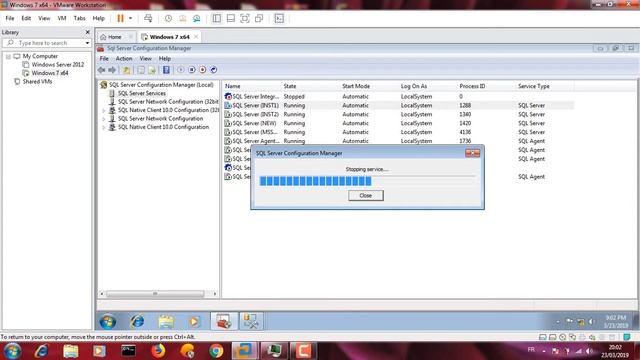Click the export list toolbar icon

[x=152, y=70]
